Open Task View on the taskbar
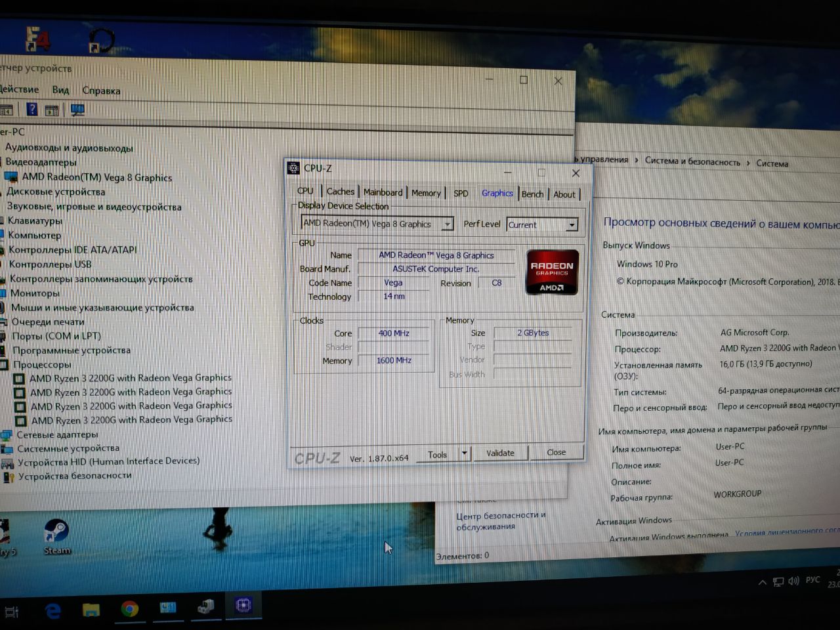The width and height of the screenshot is (840, 630). (x=11, y=613)
